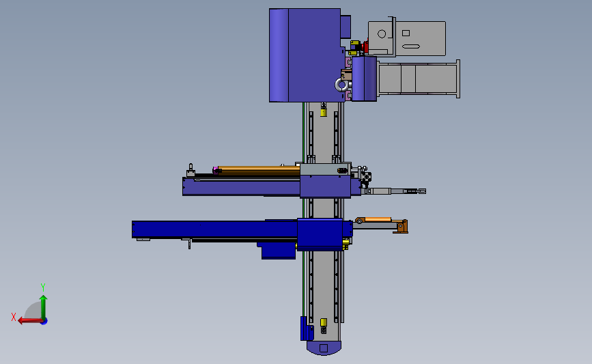592x364 pixels.
Task: Click the green Y axis arrow of the triad
Action: 44,307
